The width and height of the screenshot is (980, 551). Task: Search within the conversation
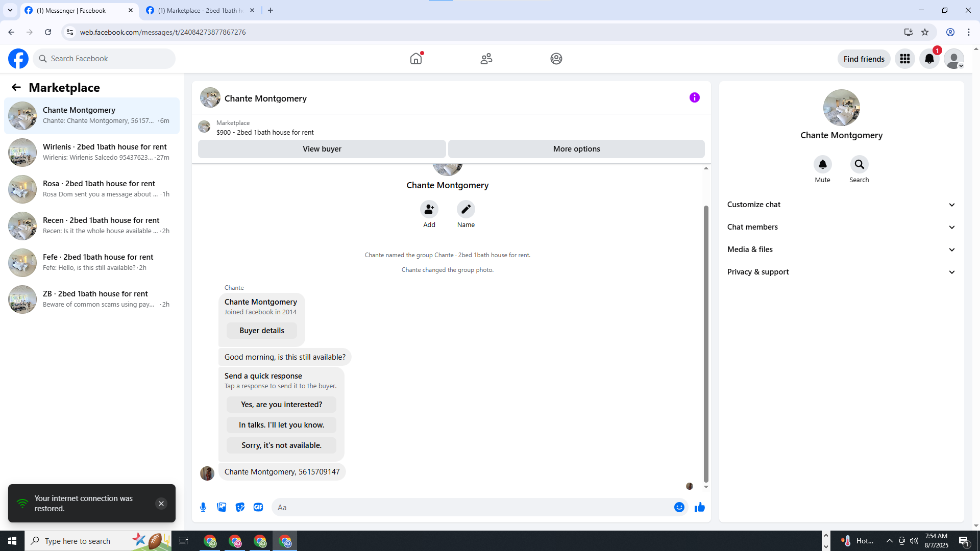(860, 164)
